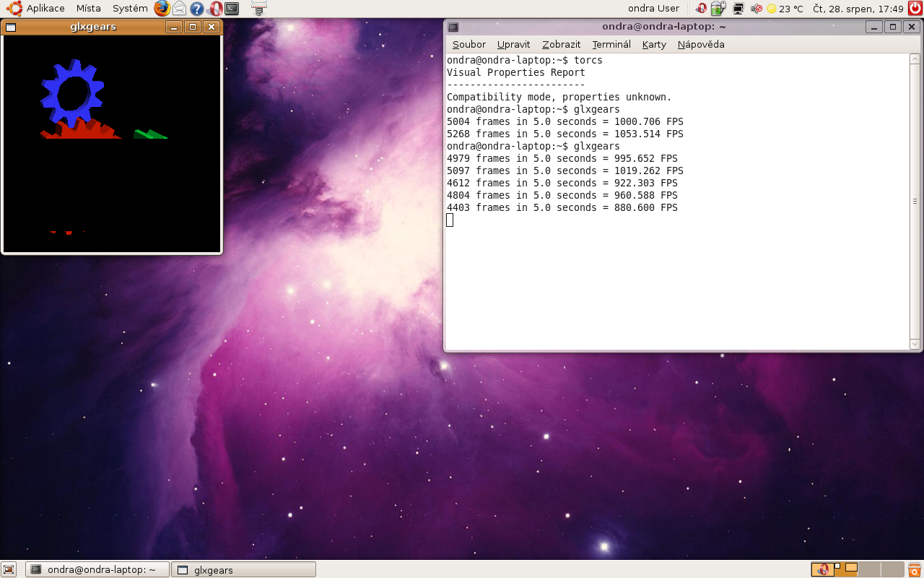Viewport: 924px width, 578px height.
Task: Switch to the first workspace with Opera
Action: coord(822,569)
